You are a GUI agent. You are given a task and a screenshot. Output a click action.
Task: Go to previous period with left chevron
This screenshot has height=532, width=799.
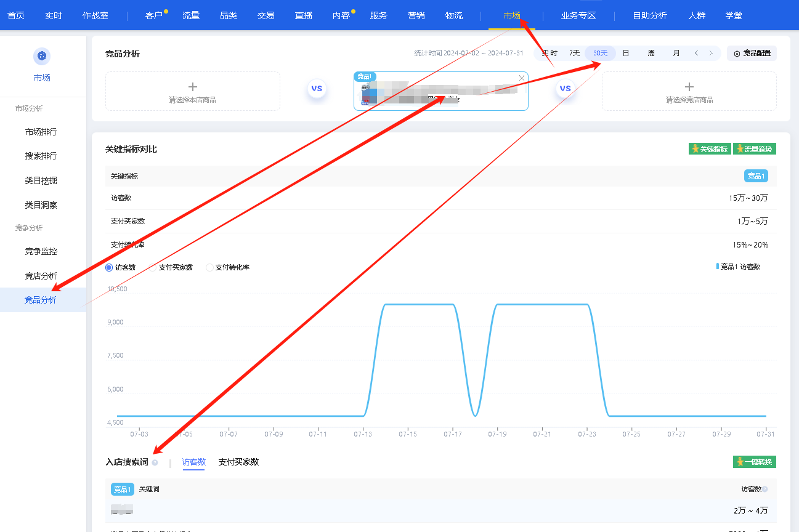click(697, 54)
